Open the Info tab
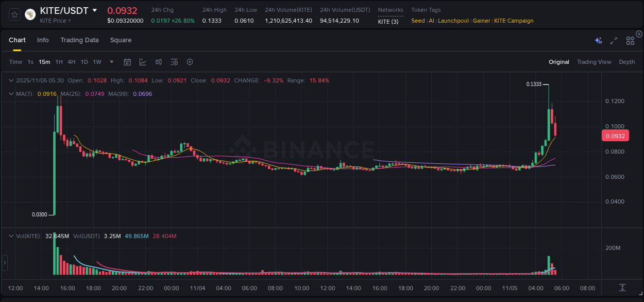644x302 pixels. click(x=43, y=40)
